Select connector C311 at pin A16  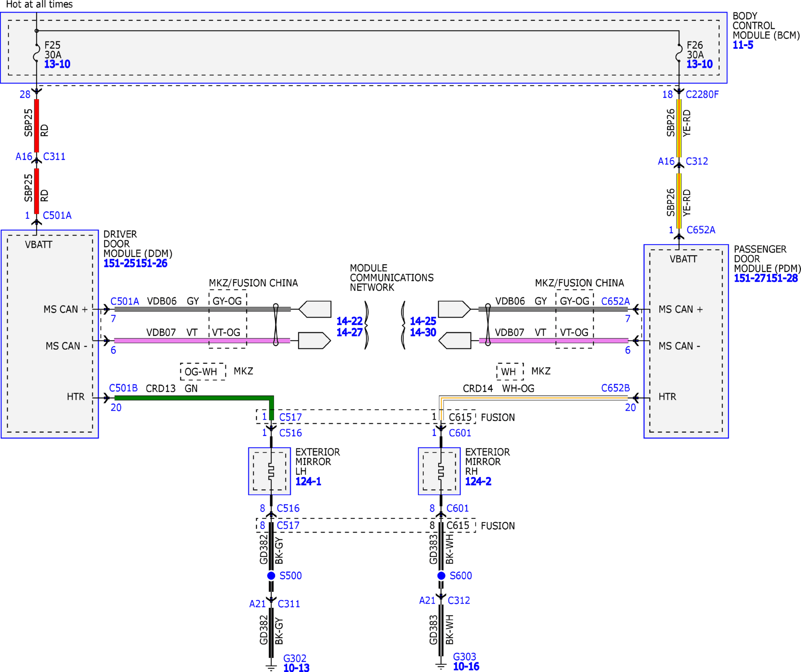(x=54, y=156)
